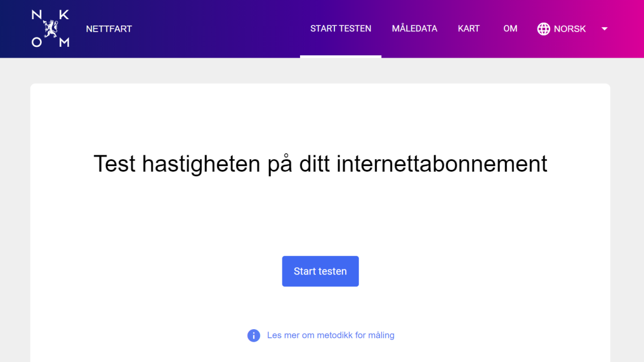Open the KART section

pyautogui.click(x=468, y=28)
